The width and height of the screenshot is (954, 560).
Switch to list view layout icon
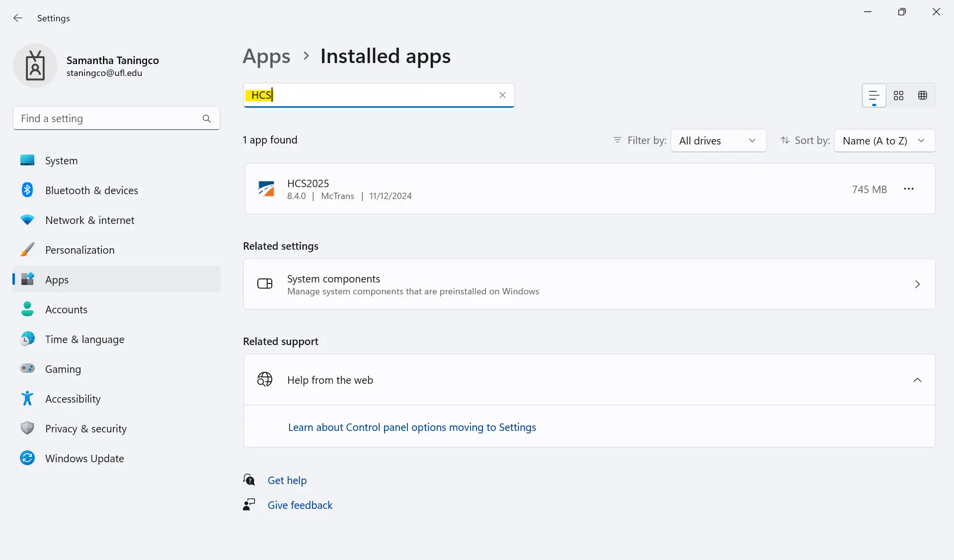(x=874, y=95)
